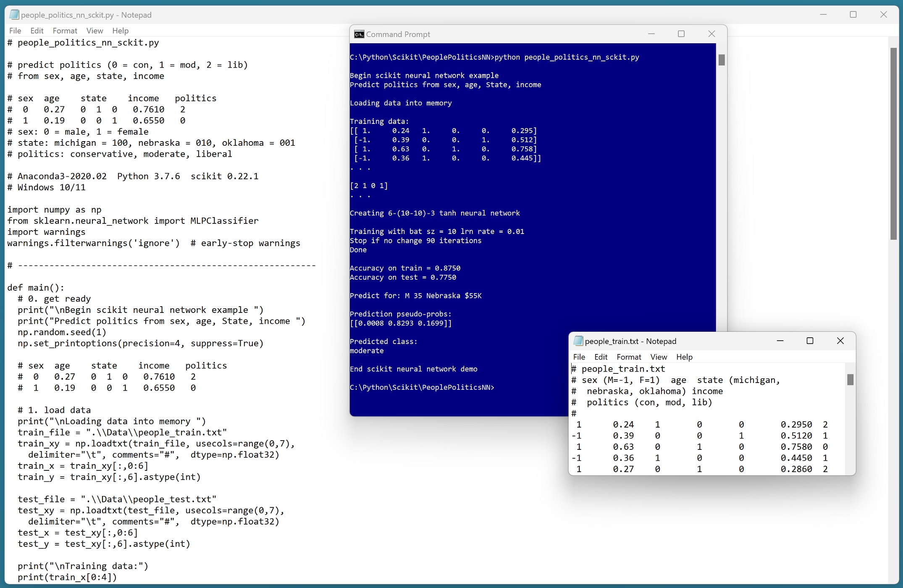This screenshot has height=588, width=903.
Task: Maximize the Command Prompt window
Action: pos(681,34)
